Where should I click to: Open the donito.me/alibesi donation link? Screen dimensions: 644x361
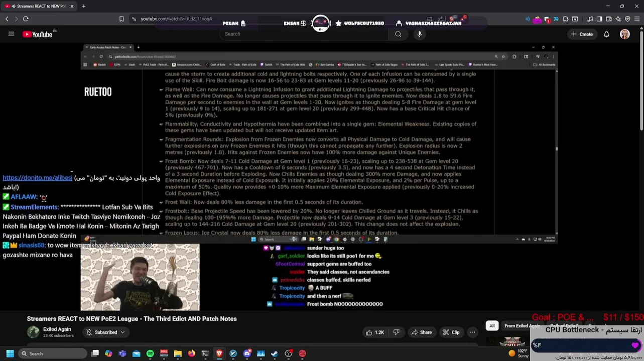point(38,178)
